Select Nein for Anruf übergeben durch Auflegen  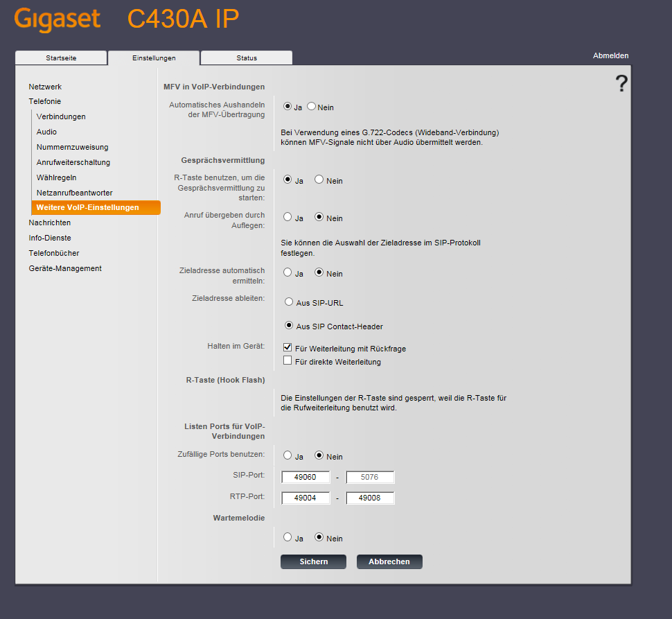(319, 217)
